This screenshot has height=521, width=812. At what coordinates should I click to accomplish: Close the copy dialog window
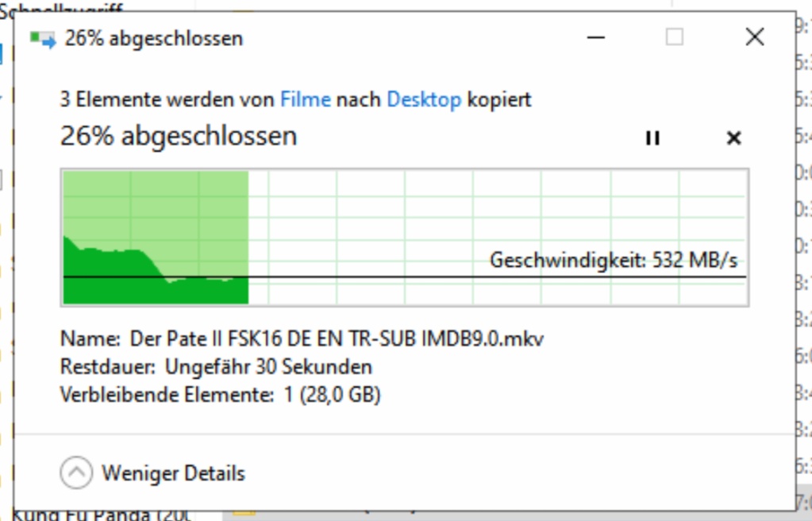pyautogui.click(x=755, y=37)
